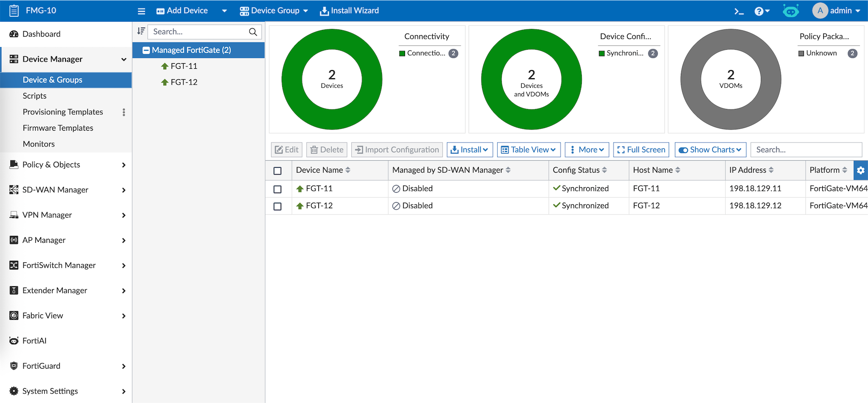Open the help question mark menu

[x=761, y=11]
